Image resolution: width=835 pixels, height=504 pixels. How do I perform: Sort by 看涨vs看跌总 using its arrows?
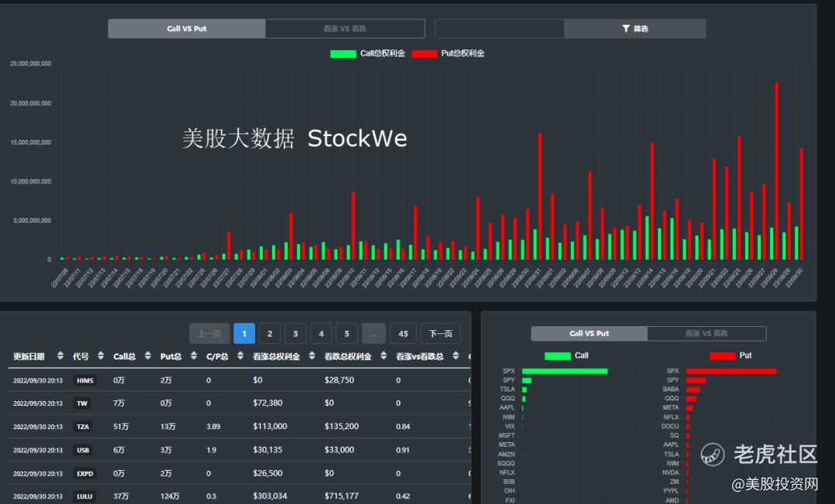[456, 356]
